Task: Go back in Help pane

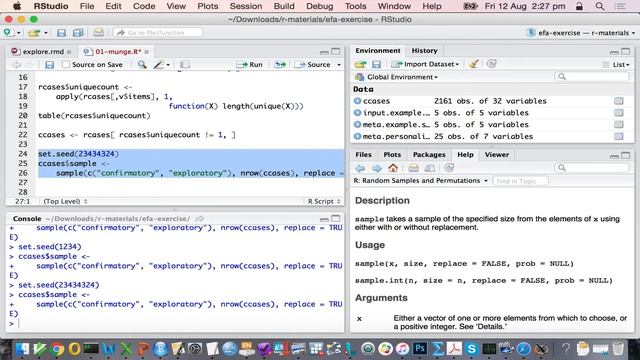Action: pos(360,168)
